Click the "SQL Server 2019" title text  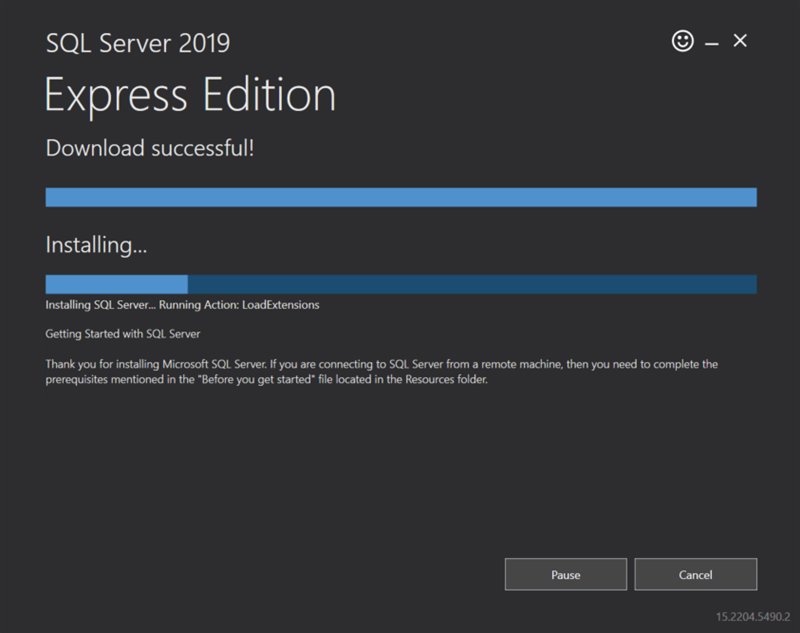(138, 43)
